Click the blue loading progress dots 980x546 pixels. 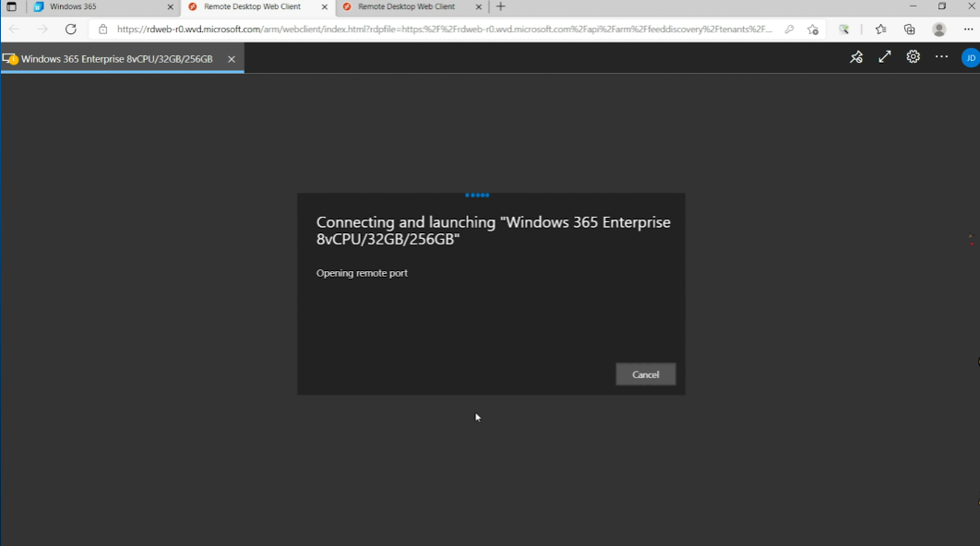point(477,195)
